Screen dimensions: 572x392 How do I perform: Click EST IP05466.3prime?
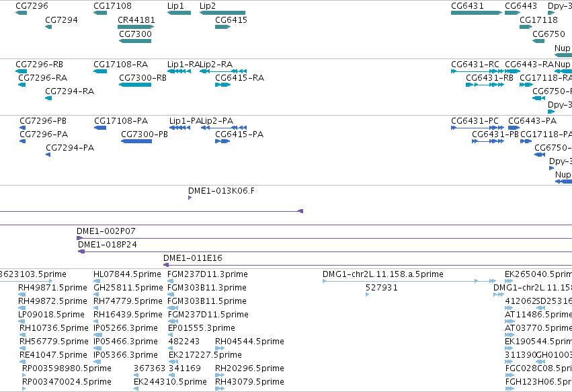click(x=97, y=348)
